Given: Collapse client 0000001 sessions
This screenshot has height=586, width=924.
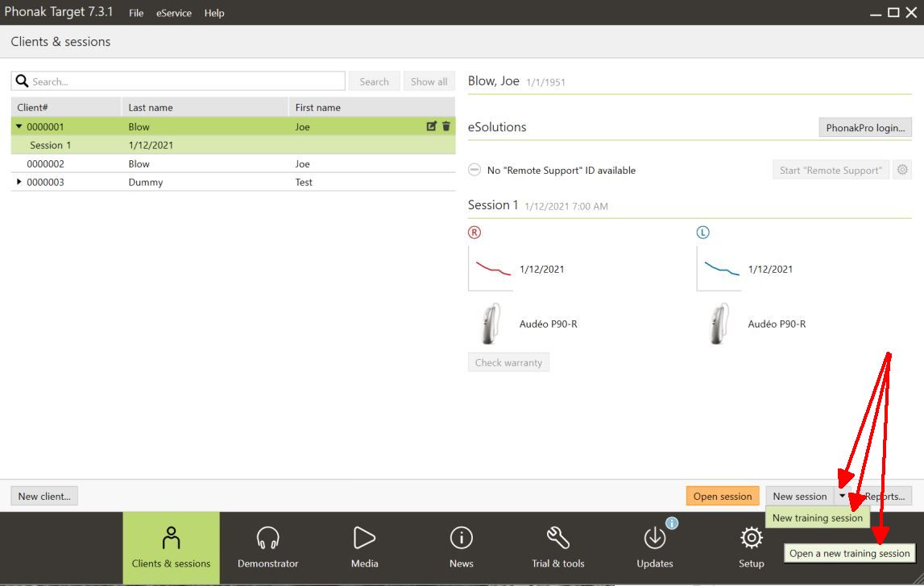Looking at the screenshot, I should (19, 126).
